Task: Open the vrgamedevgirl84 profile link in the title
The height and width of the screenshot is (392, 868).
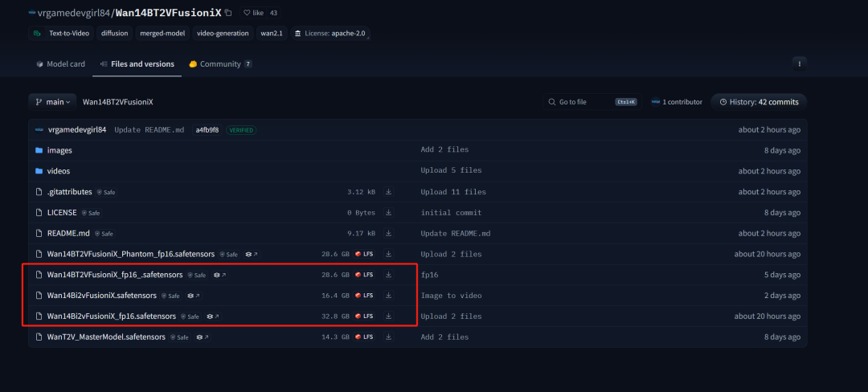Action: tap(75, 12)
